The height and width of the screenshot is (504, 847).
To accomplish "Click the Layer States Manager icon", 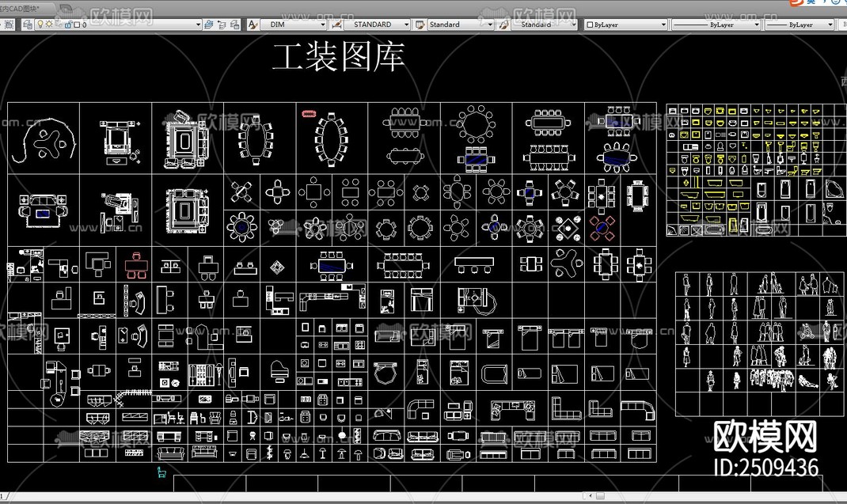I will point(235,25).
